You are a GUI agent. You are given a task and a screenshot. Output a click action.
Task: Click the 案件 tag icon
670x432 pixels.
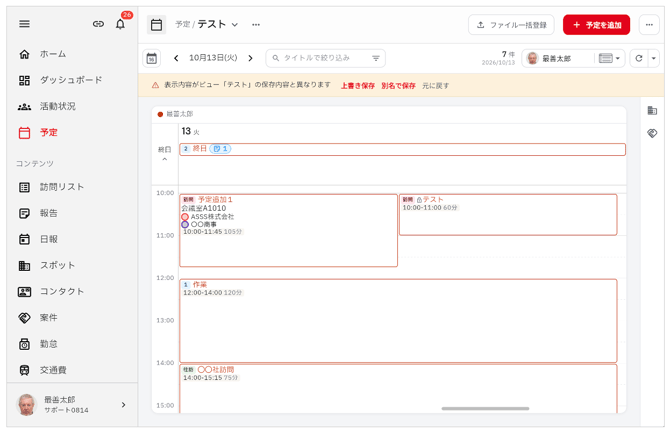24,318
